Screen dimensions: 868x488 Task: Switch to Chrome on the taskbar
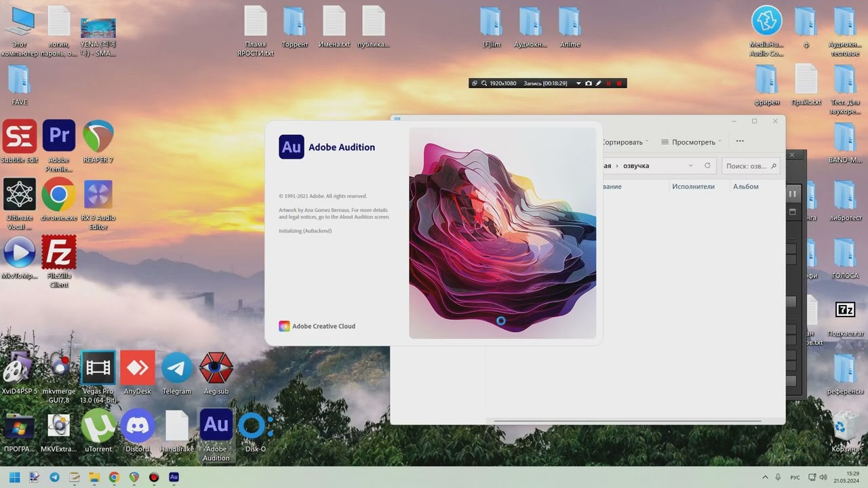click(114, 477)
